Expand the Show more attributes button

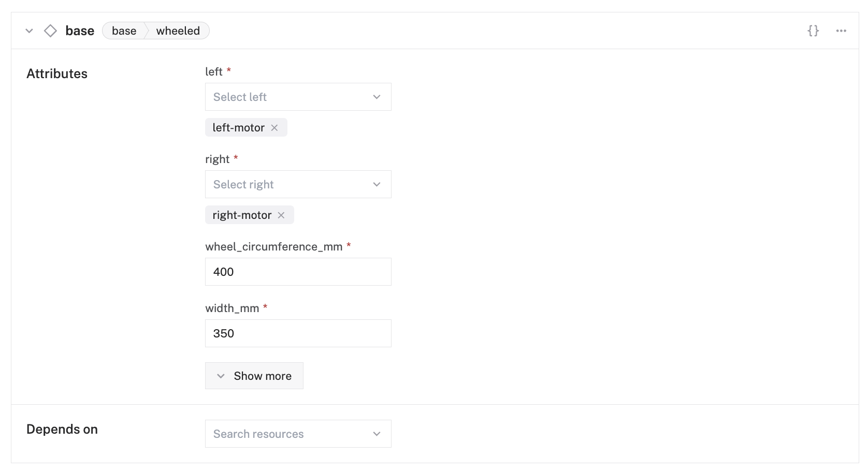tap(254, 376)
